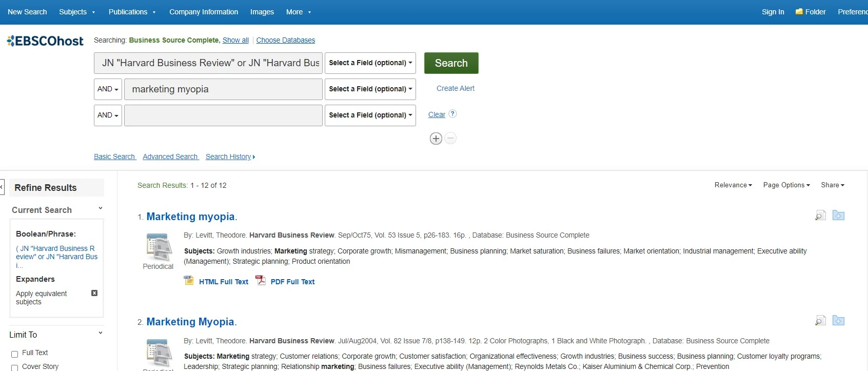Click the empty third search field
Screen dimensions: 868x371
click(x=223, y=115)
